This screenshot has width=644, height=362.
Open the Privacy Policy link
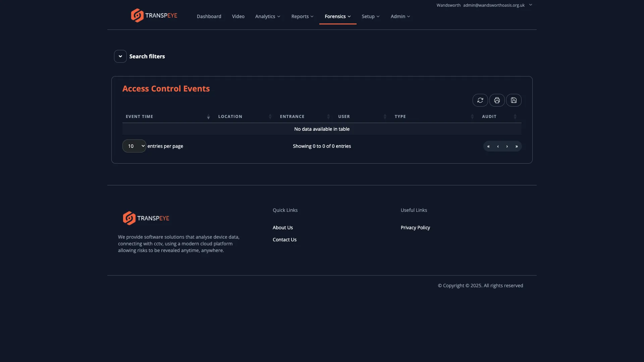[415, 227]
